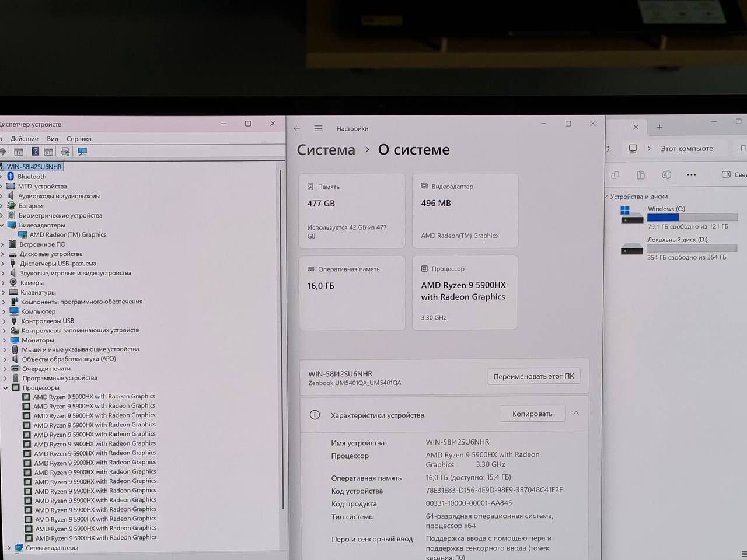Click the This PC monitor icon in Explorer address bar
Screen dimensions: 747x560
click(633, 149)
